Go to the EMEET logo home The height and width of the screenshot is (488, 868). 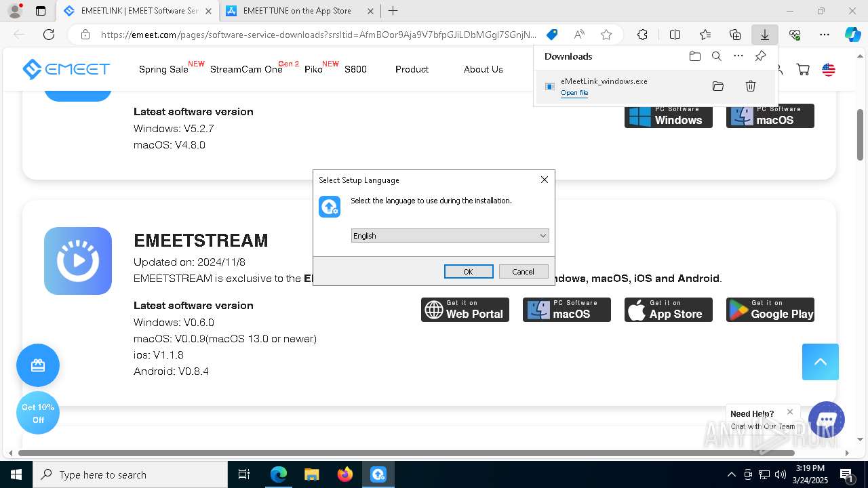click(66, 69)
